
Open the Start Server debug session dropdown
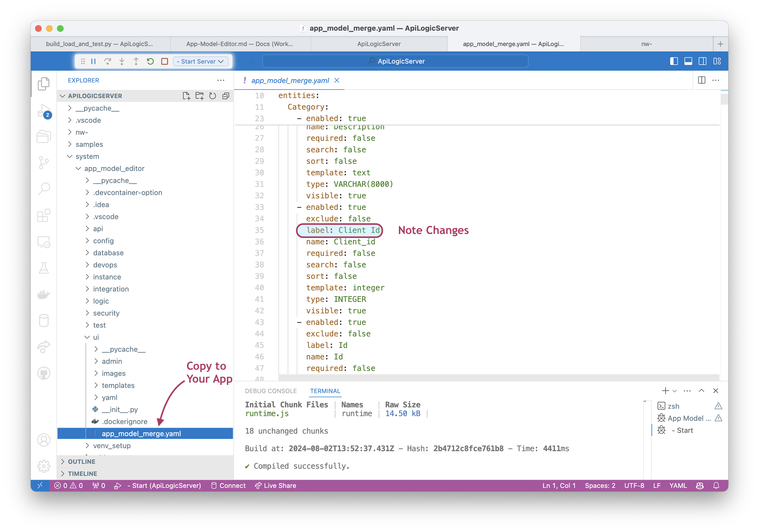click(201, 61)
